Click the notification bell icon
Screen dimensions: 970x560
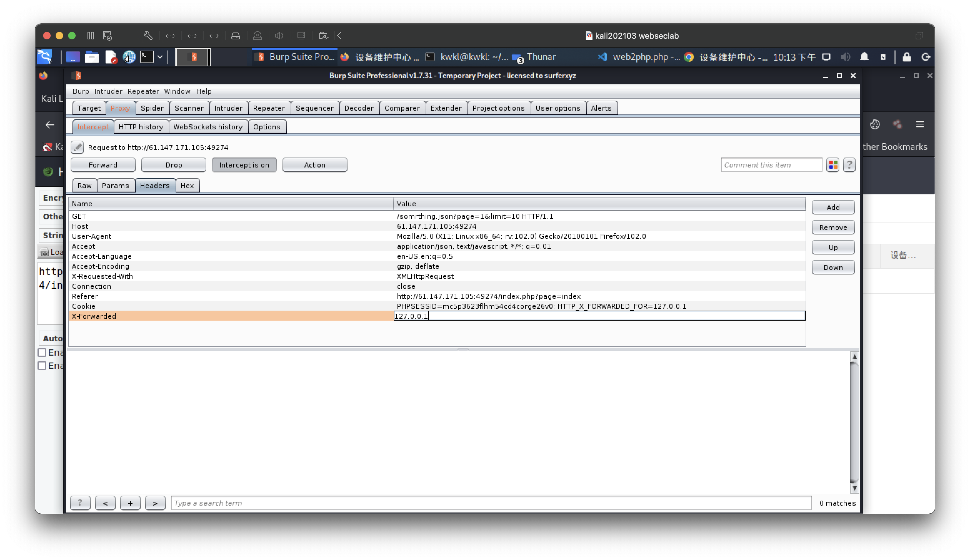coord(864,57)
